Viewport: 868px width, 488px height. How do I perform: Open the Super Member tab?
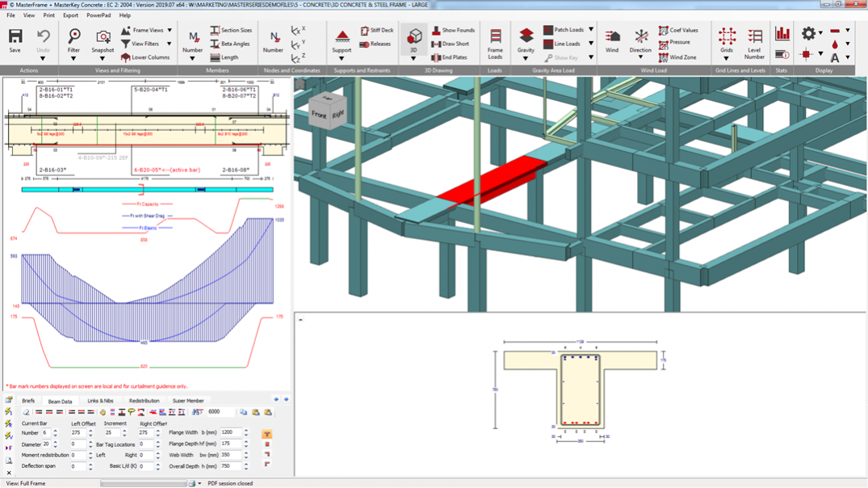[x=188, y=401]
